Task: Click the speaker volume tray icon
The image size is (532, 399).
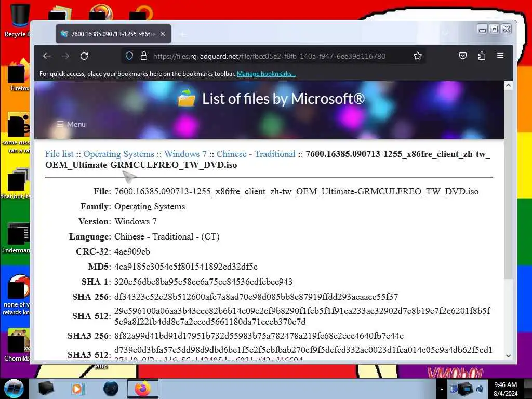Action: (x=480, y=389)
